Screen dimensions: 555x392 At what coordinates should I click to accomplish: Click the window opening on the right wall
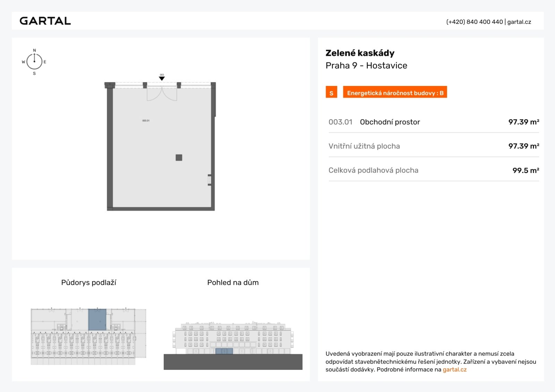click(x=210, y=180)
